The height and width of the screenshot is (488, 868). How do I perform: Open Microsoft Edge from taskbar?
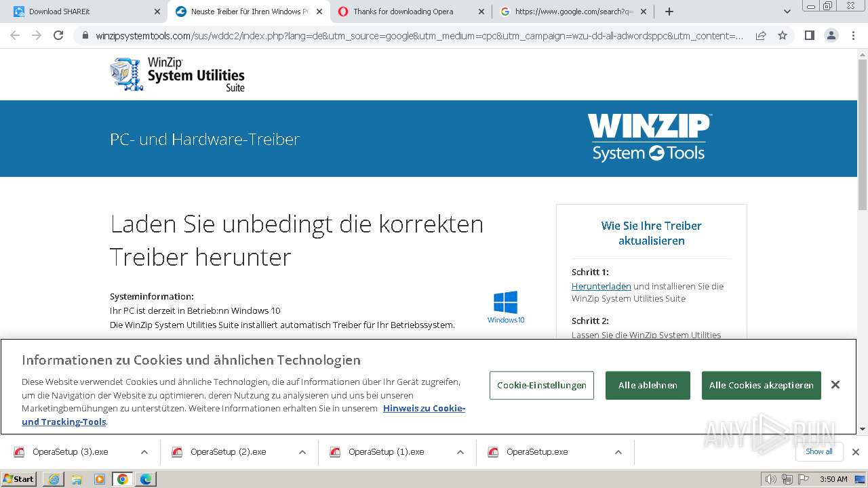[x=146, y=479]
